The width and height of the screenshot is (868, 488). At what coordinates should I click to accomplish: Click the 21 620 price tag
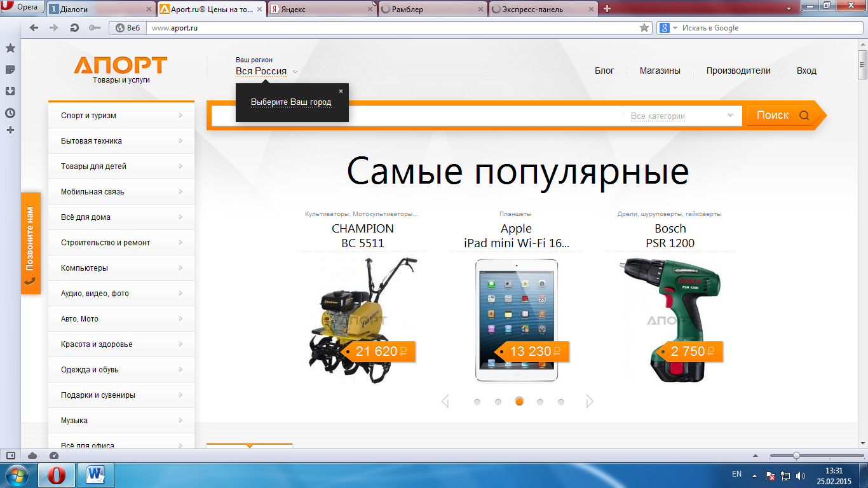(379, 351)
